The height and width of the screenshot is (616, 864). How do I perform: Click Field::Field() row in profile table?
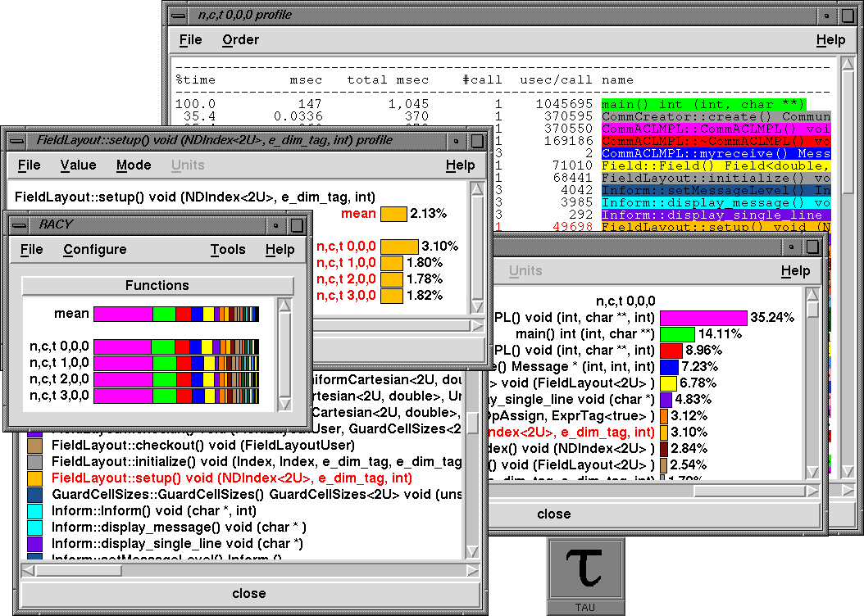[x=716, y=165]
